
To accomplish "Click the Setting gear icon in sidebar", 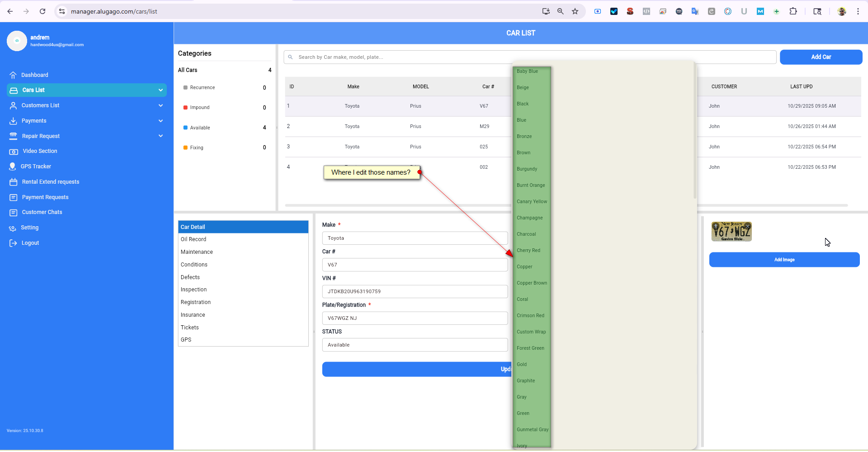I will (13, 228).
